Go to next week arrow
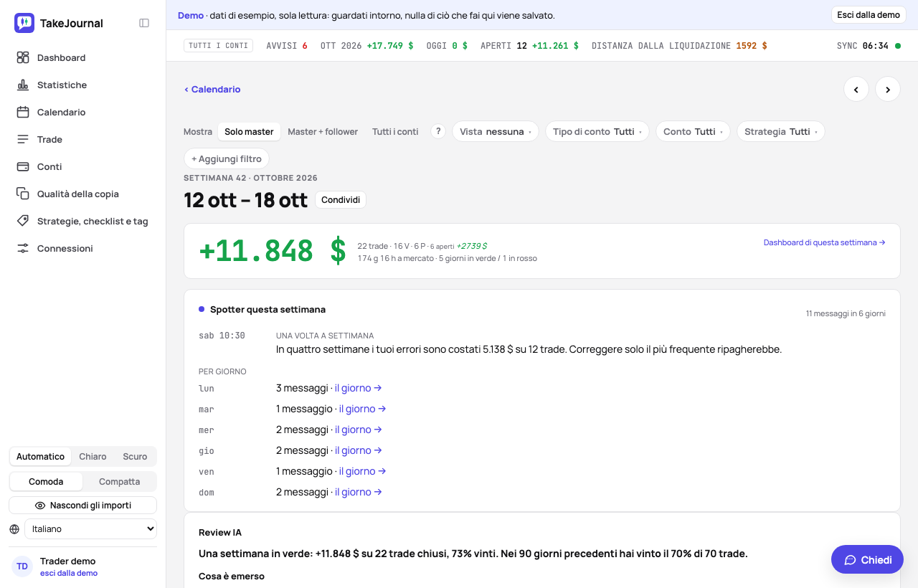 (888, 89)
